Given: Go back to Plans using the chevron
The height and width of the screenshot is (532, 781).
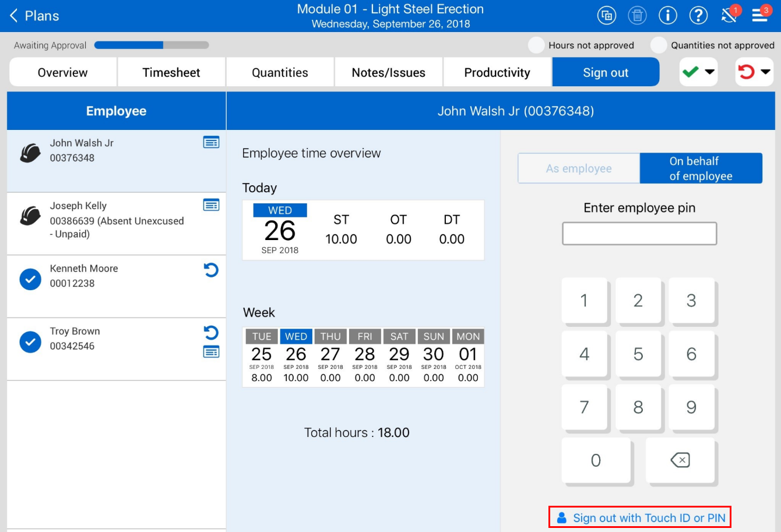Looking at the screenshot, I should 14,16.
